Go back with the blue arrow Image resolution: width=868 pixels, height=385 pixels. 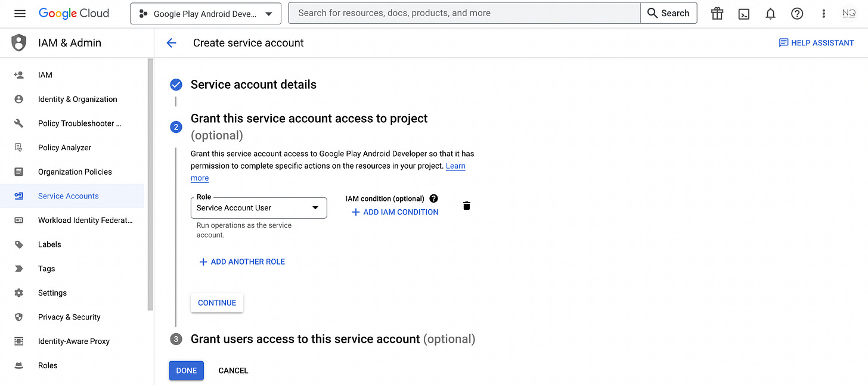coord(172,43)
